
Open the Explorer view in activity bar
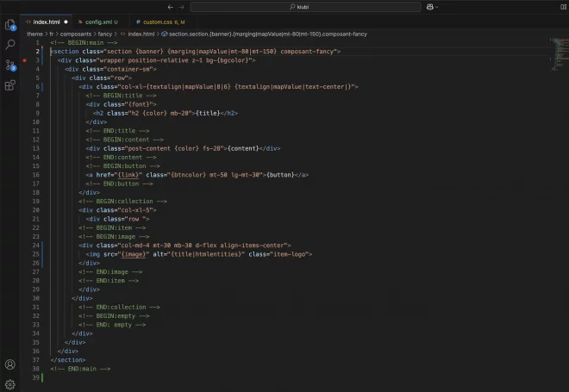tap(10, 25)
